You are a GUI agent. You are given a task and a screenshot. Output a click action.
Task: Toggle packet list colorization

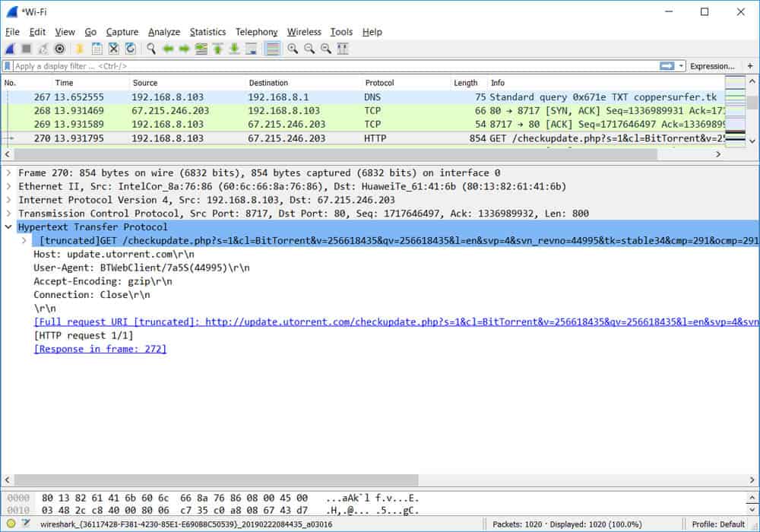(x=273, y=49)
